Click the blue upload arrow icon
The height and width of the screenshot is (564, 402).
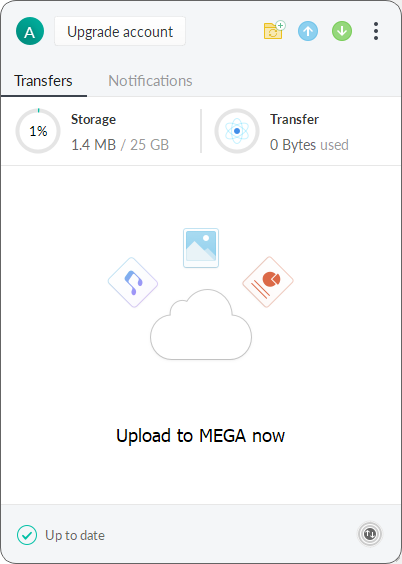coord(308,31)
